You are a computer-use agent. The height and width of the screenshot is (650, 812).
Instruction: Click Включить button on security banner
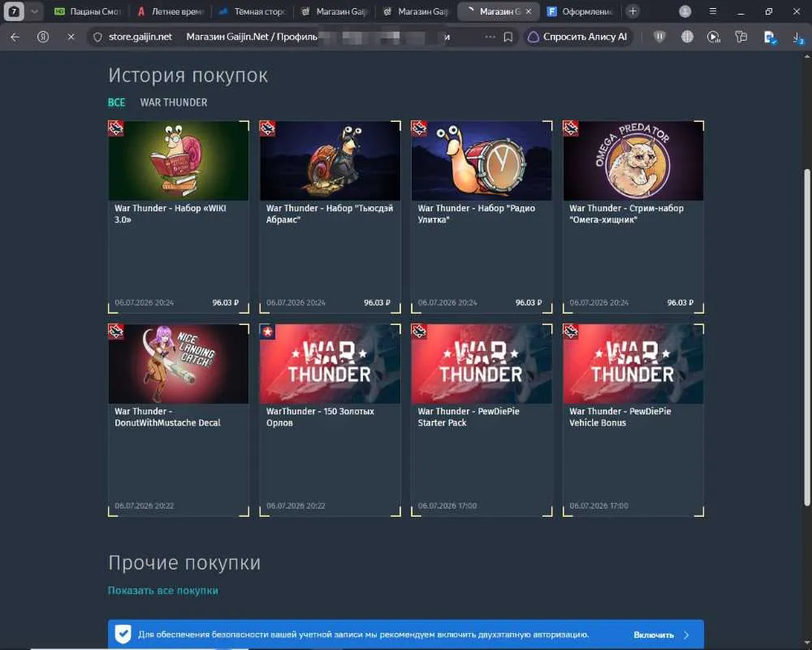(654, 635)
